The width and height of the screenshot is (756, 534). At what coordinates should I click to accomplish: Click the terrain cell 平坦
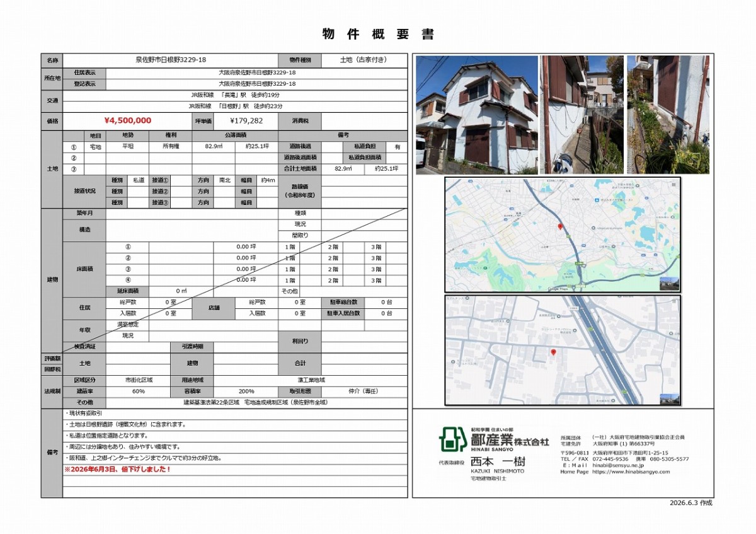click(x=128, y=146)
